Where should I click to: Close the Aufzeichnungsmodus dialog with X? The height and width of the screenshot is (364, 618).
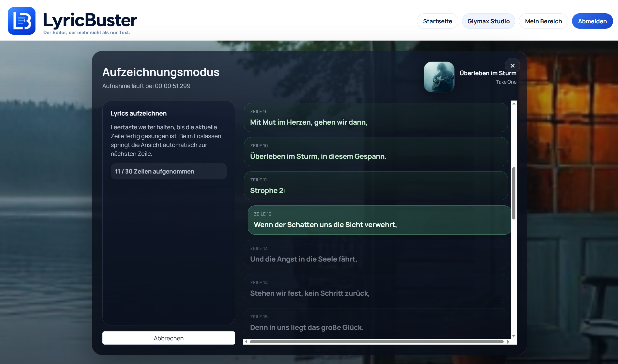[x=512, y=66]
